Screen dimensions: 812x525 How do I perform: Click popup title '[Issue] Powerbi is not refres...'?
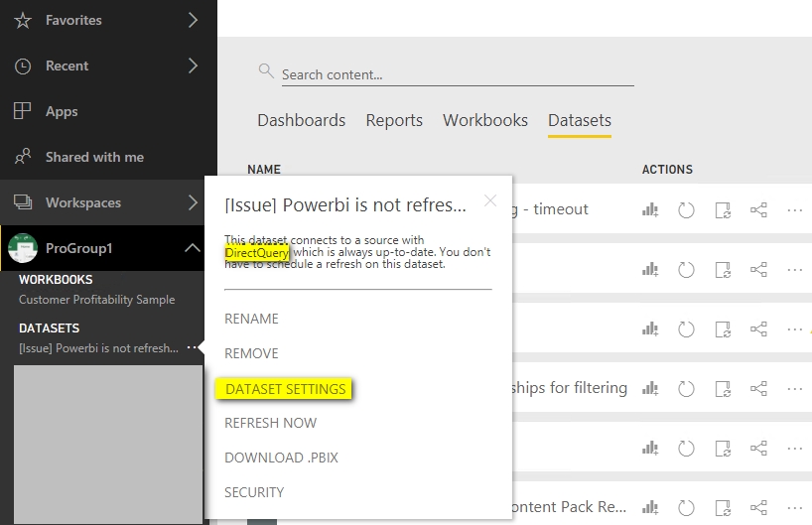[344, 205]
